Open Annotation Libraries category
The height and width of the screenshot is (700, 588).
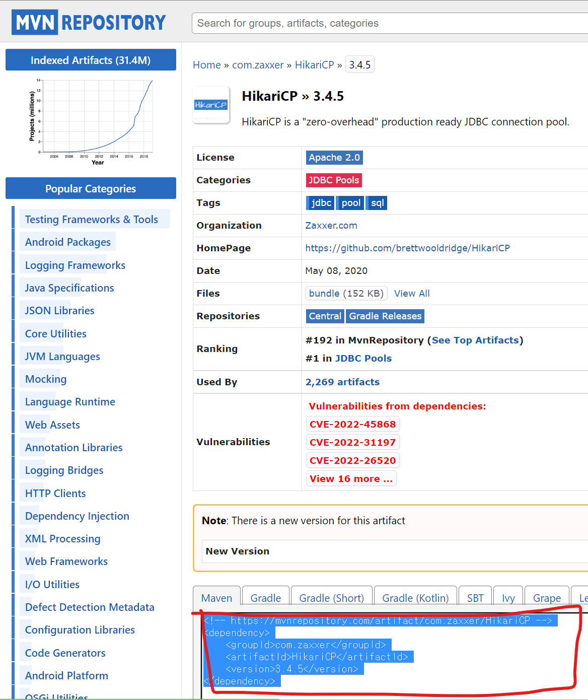point(74,448)
